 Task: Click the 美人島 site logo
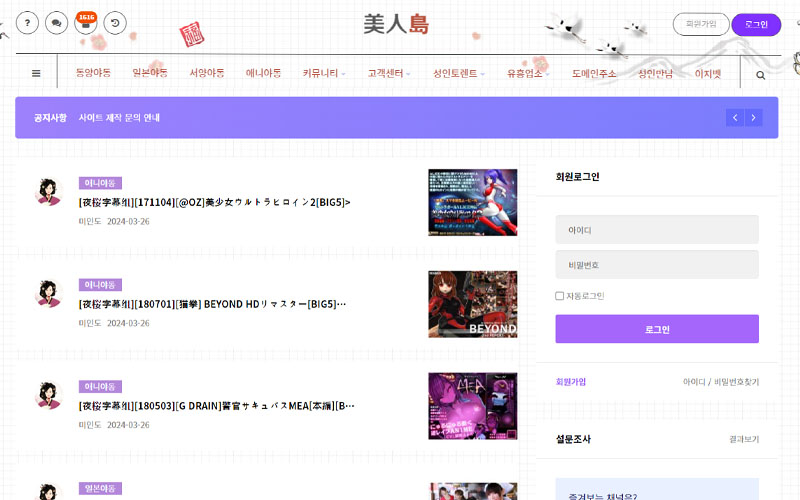[x=396, y=24]
